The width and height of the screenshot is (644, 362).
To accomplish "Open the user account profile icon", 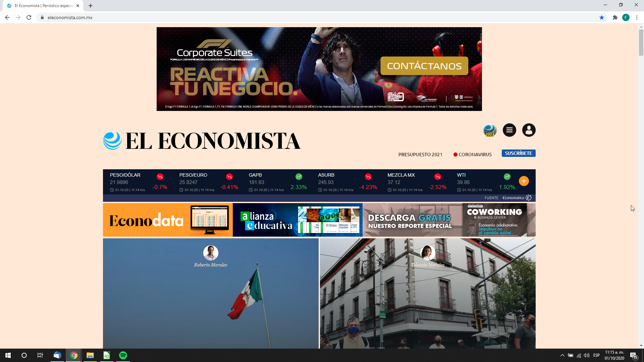I will 529,130.
